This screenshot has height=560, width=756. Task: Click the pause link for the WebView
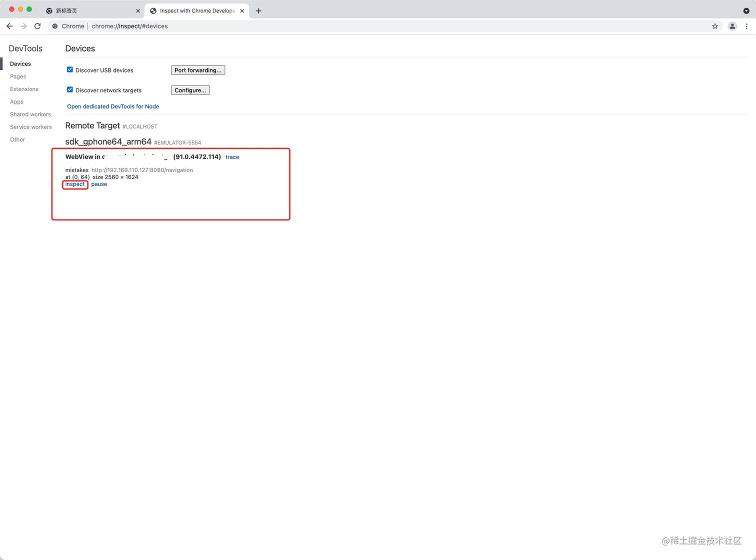(x=99, y=184)
